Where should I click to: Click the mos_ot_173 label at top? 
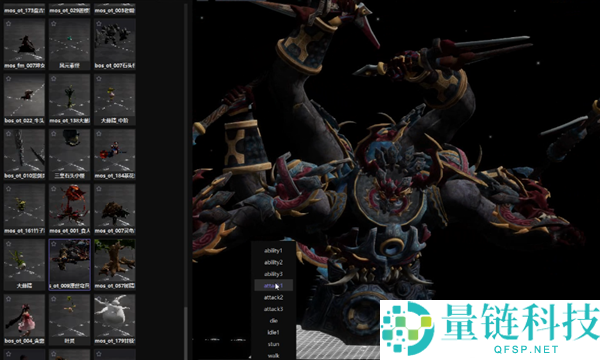tap(24, 10)
